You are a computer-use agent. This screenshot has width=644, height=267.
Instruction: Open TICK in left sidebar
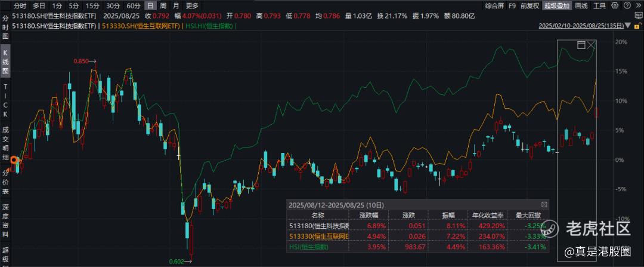tap(5, 101)
